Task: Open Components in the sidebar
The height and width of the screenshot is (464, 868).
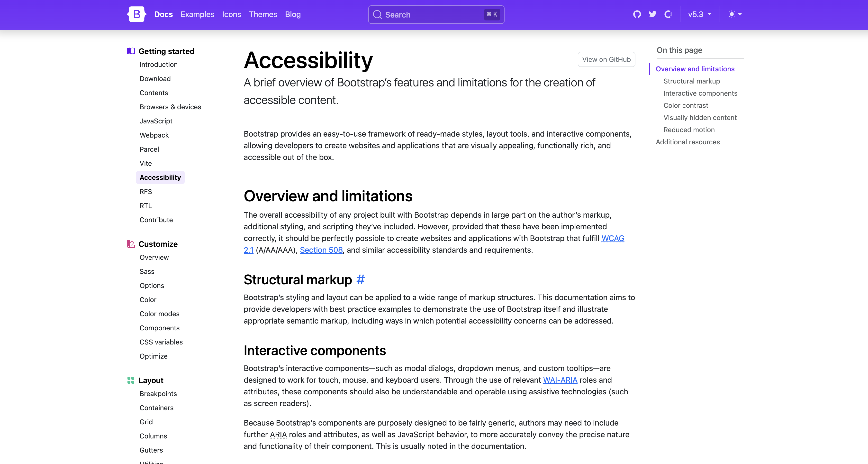Action: pos(159,328)
